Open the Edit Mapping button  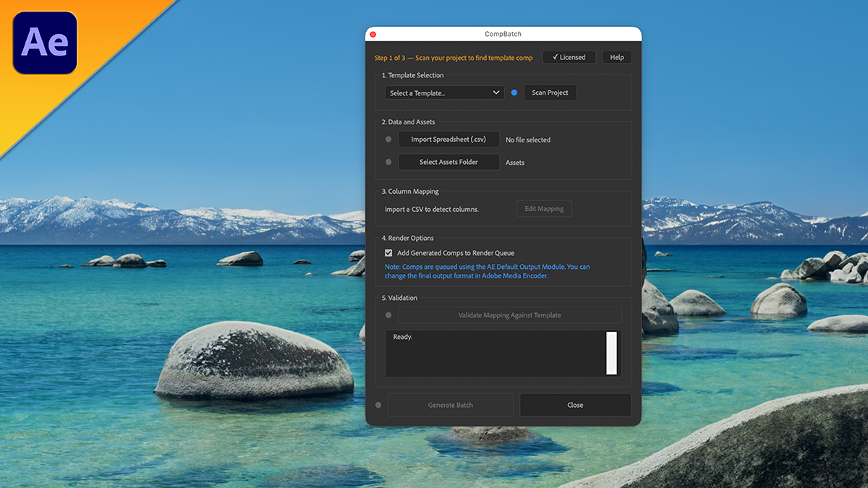[x=544, y=209]
